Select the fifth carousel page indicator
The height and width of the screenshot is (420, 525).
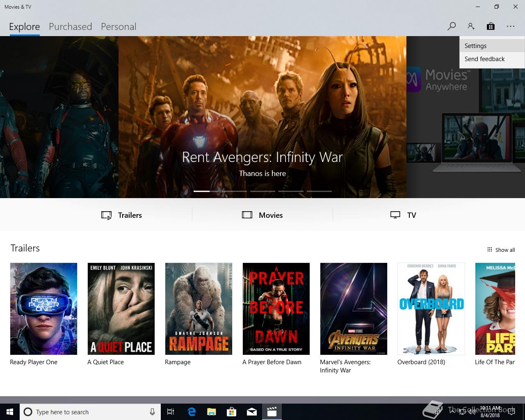point(319,191)
